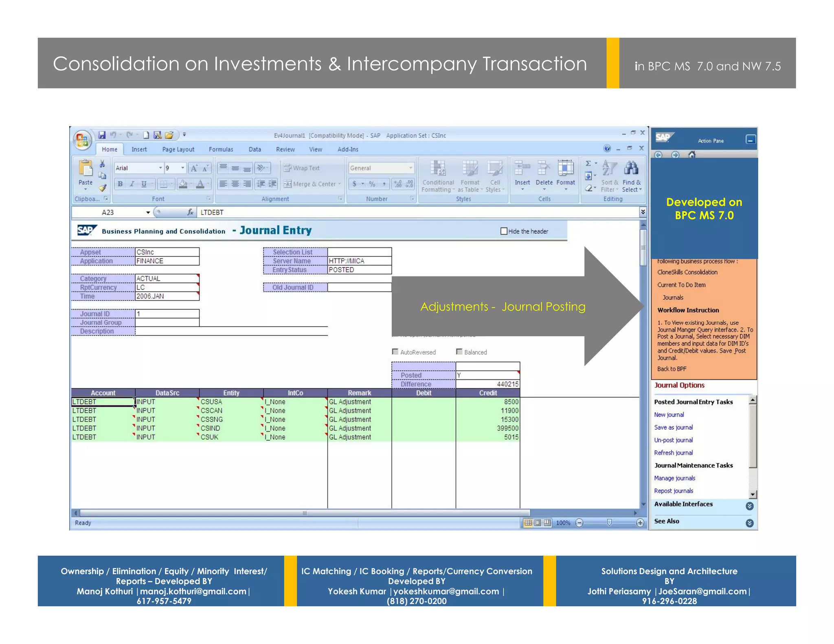Image resolution: width=834 pixels, height=644 pixels.
Task: Click the Action Pane back arrow
Action: 658,155
